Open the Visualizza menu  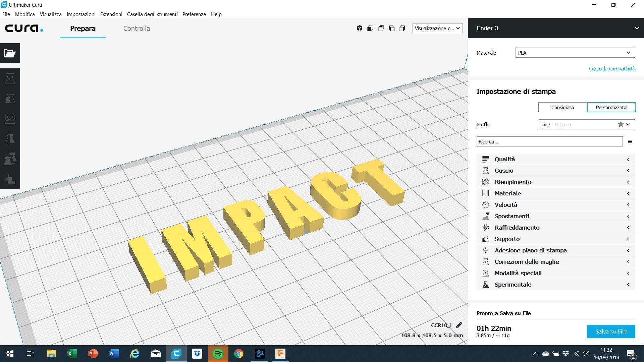tap(51, 14)
